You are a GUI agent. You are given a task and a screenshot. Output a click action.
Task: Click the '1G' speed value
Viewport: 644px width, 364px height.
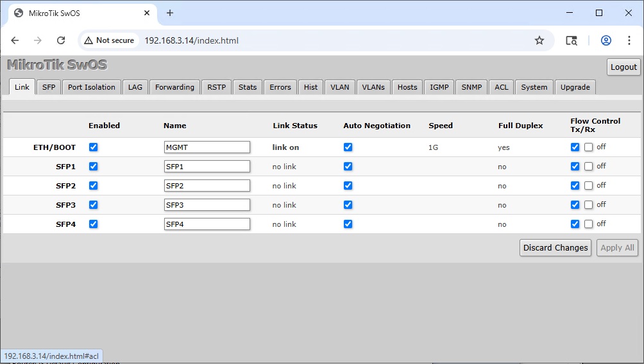click(434, 147)
